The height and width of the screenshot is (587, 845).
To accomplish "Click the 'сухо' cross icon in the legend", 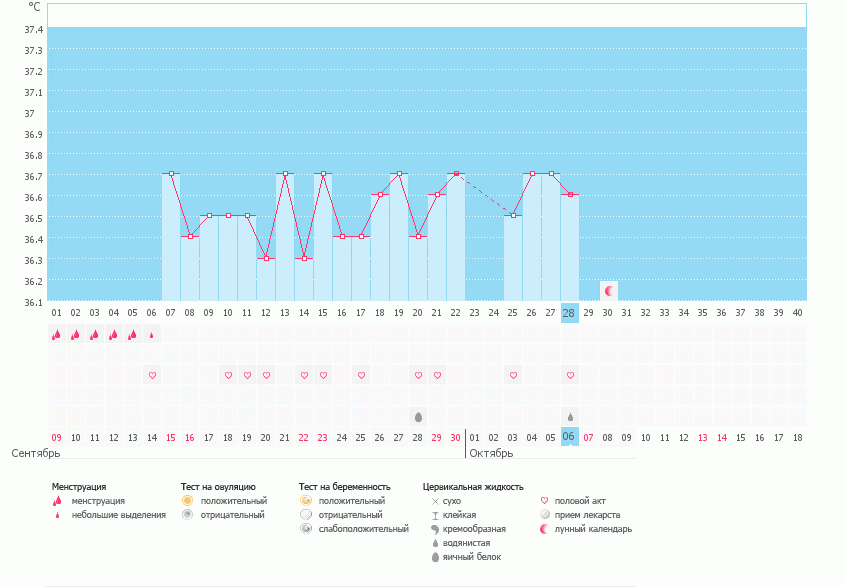I will coord(435,500).
